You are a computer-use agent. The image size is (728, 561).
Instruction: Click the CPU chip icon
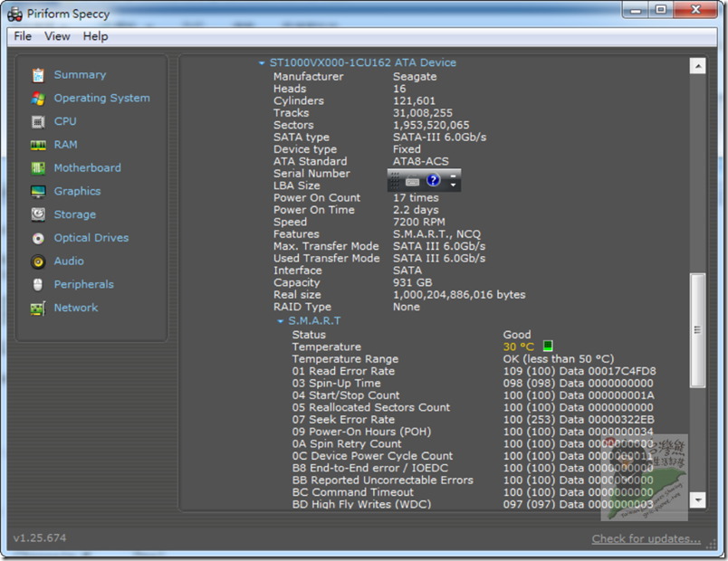click(x=38, y=121)
